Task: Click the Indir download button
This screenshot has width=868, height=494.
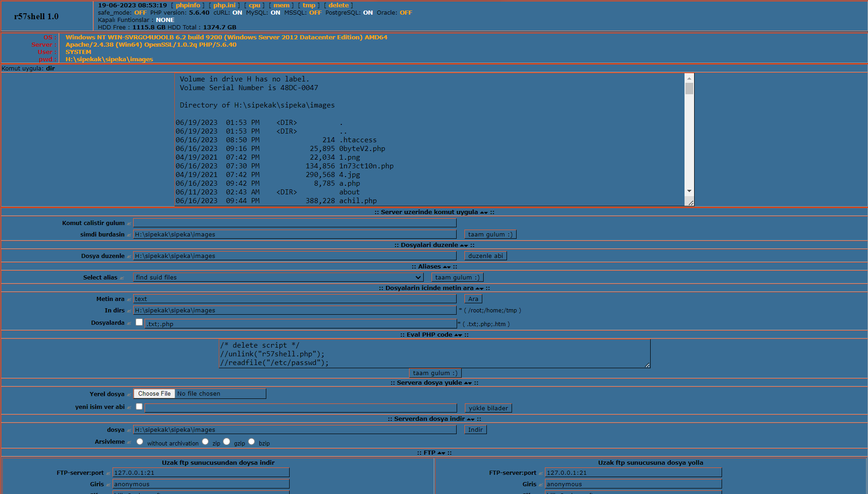Action: (x=475, y=430)
